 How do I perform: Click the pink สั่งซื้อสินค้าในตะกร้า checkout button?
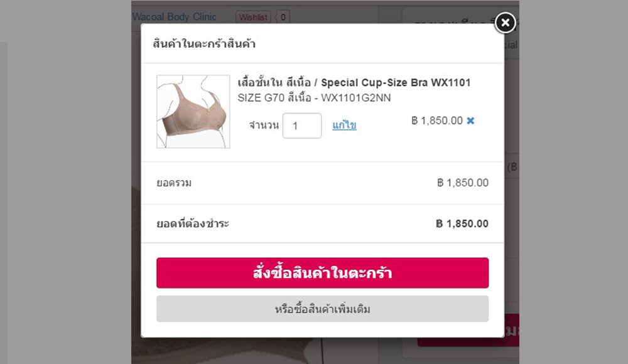click(322, 273)
